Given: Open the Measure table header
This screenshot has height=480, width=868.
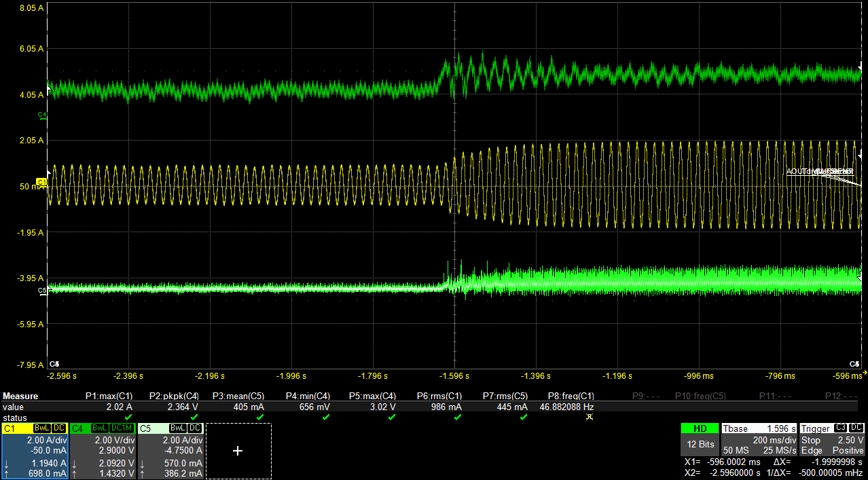Looking at the screenshot, I should pyautogui.click(x=20, y=396).
